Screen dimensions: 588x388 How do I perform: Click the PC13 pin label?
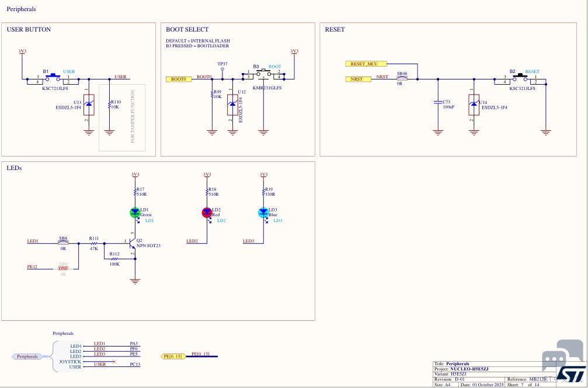134,364
